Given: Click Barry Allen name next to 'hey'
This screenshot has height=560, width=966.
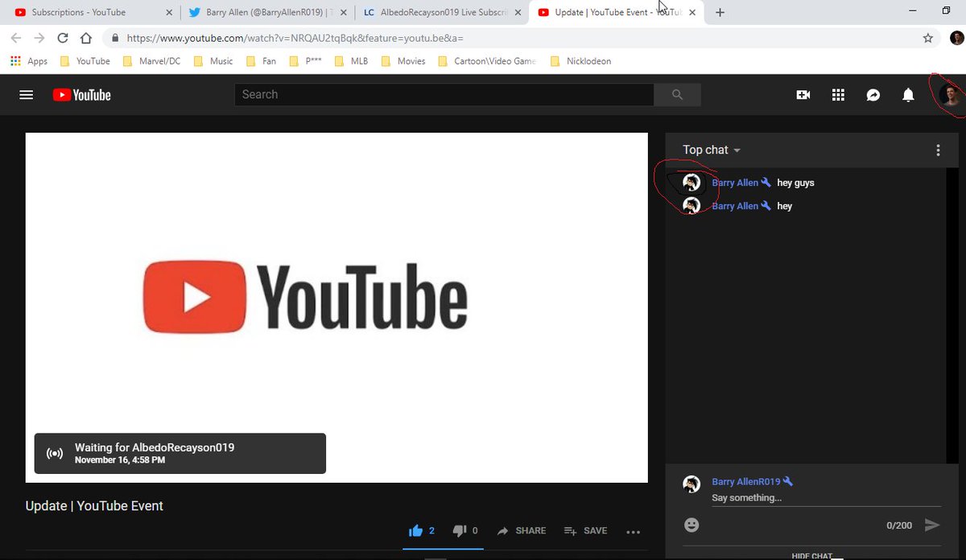Looking at the screenshot, I should tap(735, 206).
